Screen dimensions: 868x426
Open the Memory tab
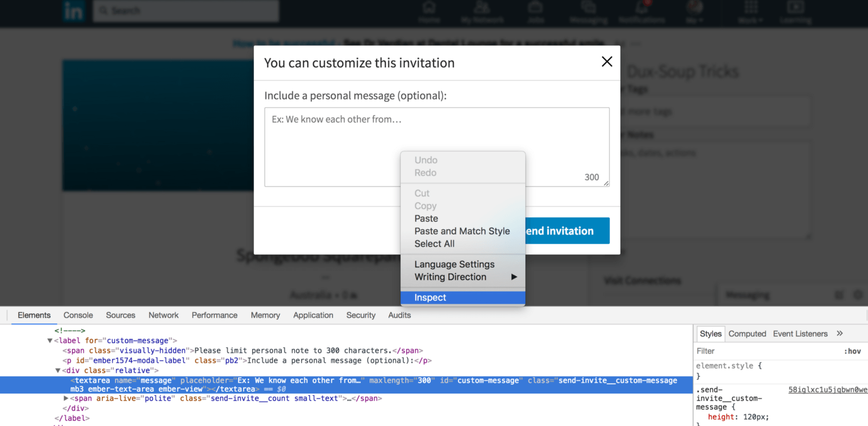tap(265, 315)
